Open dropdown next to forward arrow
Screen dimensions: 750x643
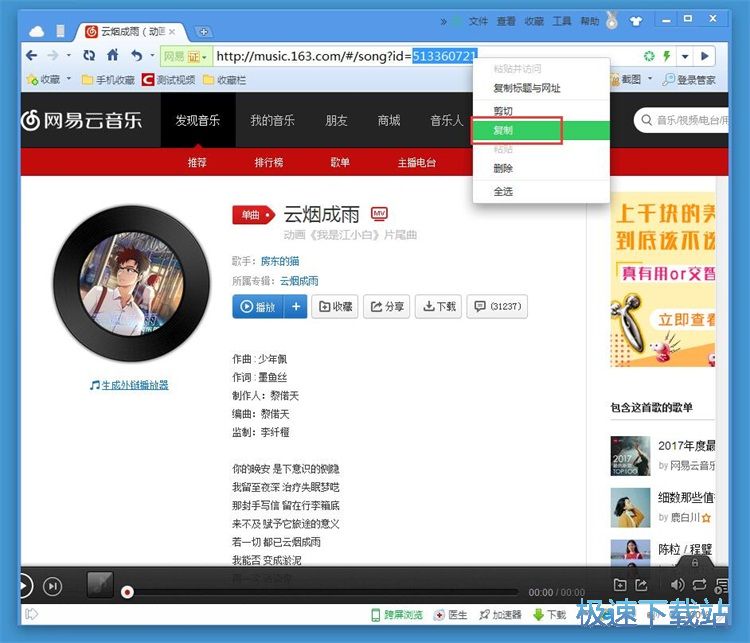point(68,56)
